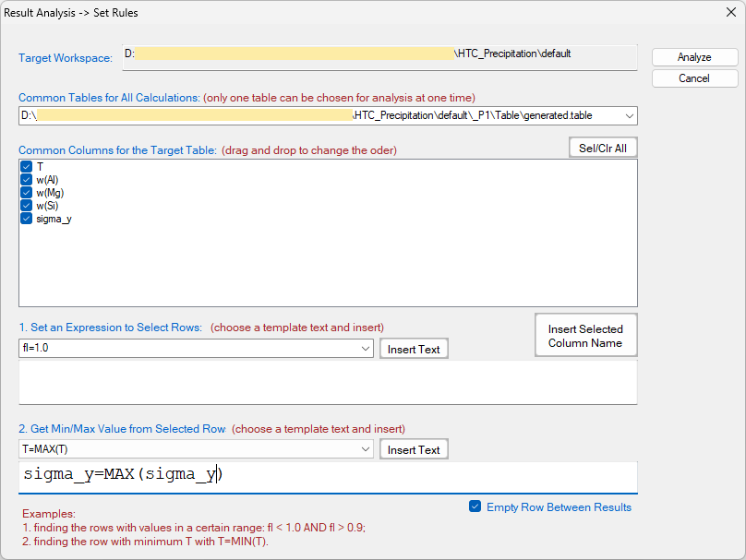Viewport: 746px width, 560px height.
Task: Click the Cancel button
Action: tap(694, 78)
